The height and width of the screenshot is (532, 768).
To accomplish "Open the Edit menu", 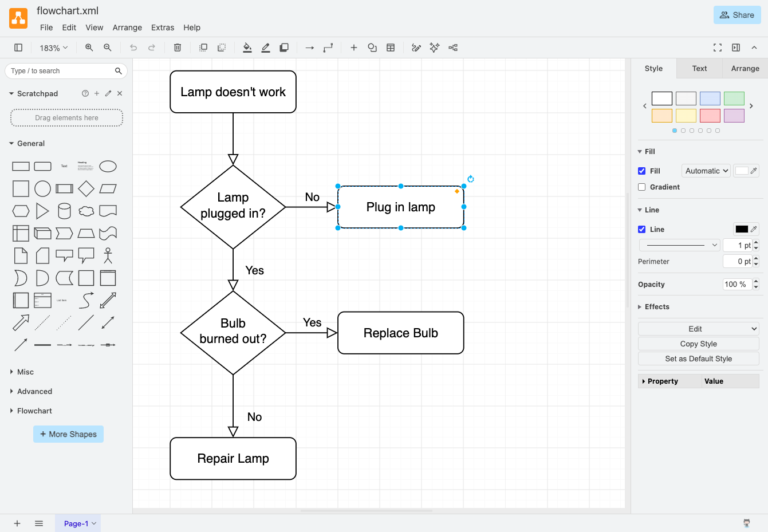I will 69,27.
